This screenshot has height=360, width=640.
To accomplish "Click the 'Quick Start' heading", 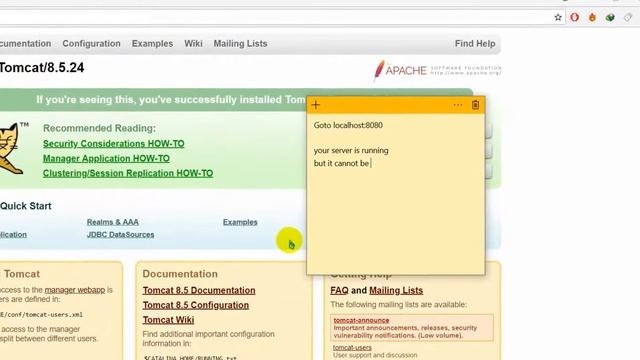I will click(26, 206).
